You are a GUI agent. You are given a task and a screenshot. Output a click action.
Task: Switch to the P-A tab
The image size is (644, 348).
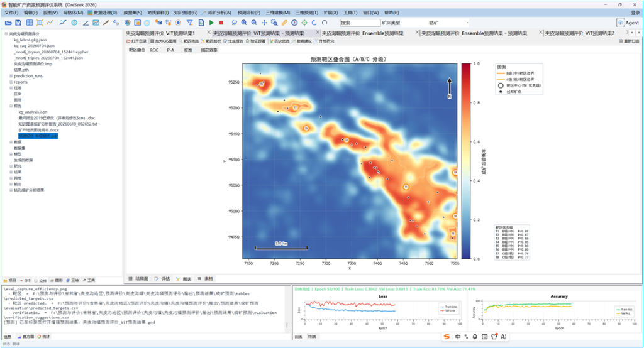tap(170, 50)
